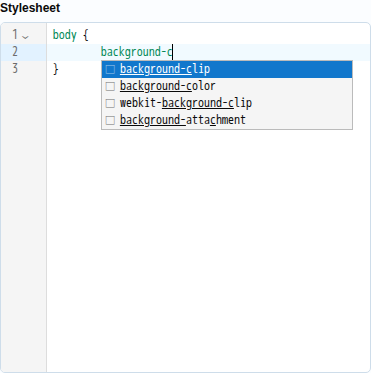Pick the webkit-background-clip suggestion
371x373 pixels.
click(x=227, y=103)
